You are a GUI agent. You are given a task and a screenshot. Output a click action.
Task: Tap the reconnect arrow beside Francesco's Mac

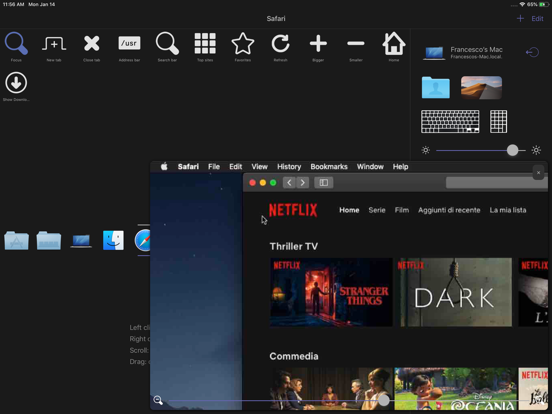532,52
